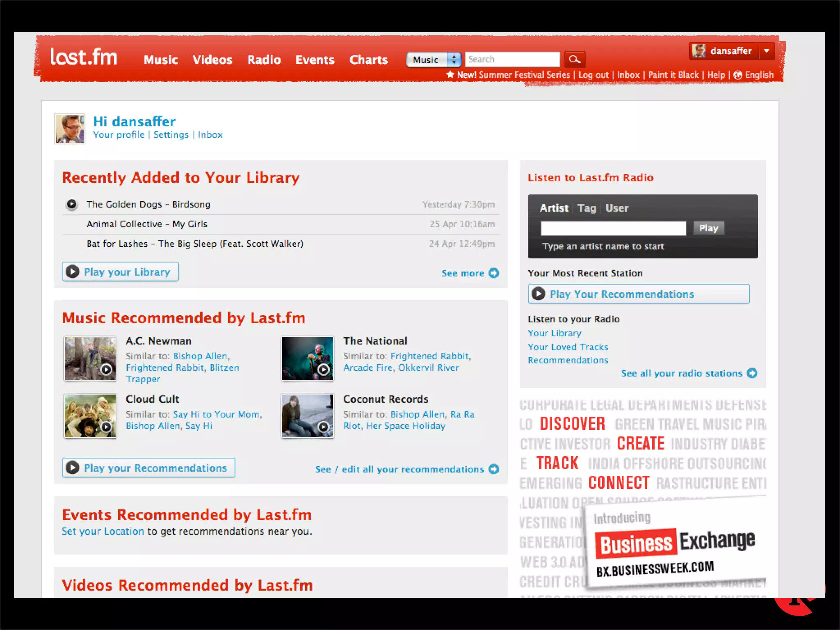Open the Music search category dropdown

(434, 60)
